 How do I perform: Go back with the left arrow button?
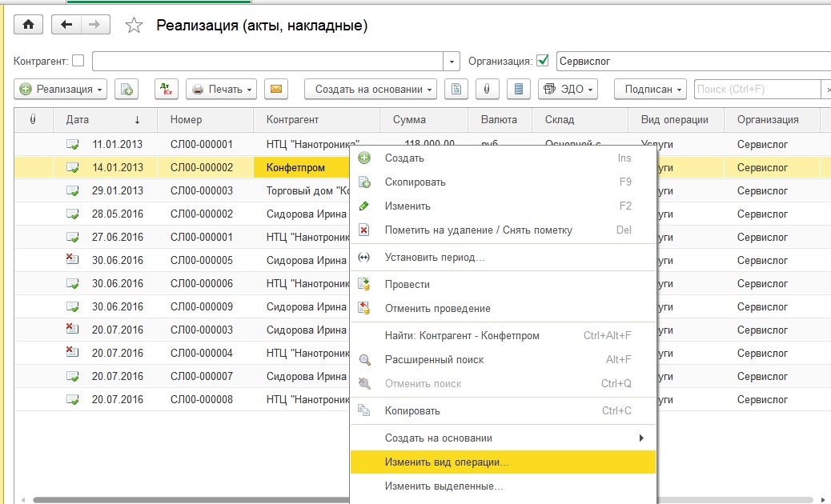(x=66, y=25)
